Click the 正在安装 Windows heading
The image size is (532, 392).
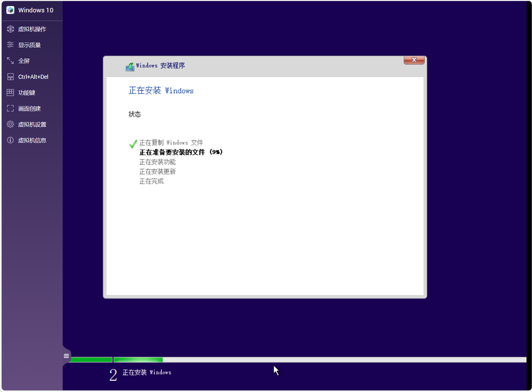click(x=161, y=91)
